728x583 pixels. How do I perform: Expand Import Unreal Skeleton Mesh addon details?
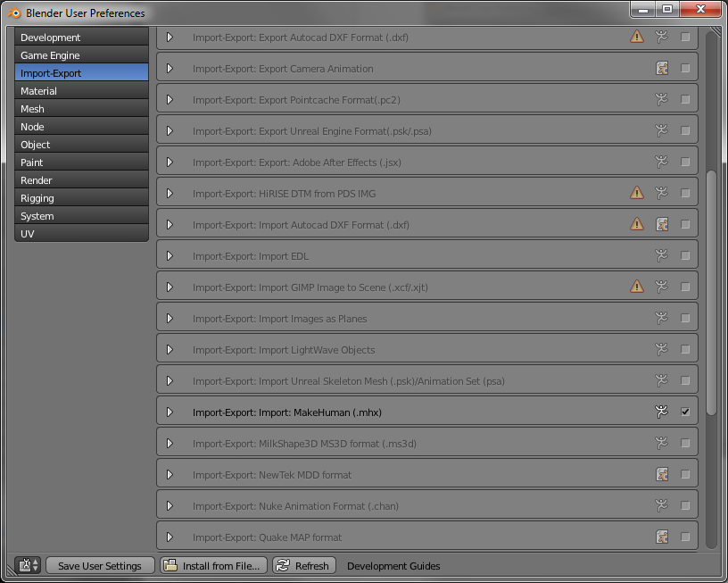pyautogui.click(x=170, y=381)
